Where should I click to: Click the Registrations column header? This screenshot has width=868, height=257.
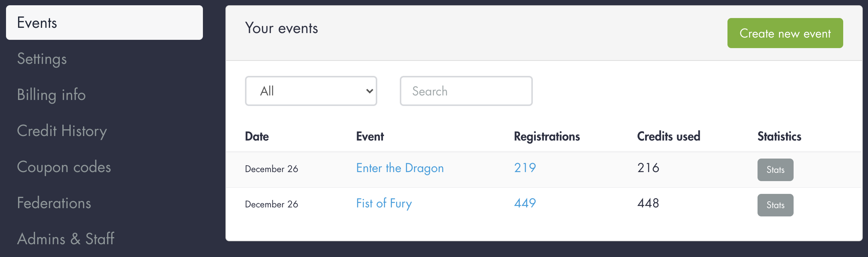point(547,136)
